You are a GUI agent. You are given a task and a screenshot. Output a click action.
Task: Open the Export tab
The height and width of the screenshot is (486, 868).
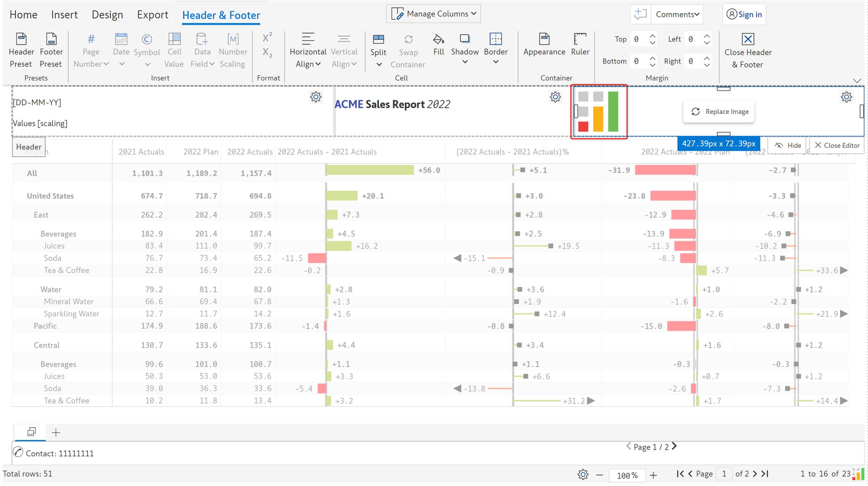click(153, 15)
